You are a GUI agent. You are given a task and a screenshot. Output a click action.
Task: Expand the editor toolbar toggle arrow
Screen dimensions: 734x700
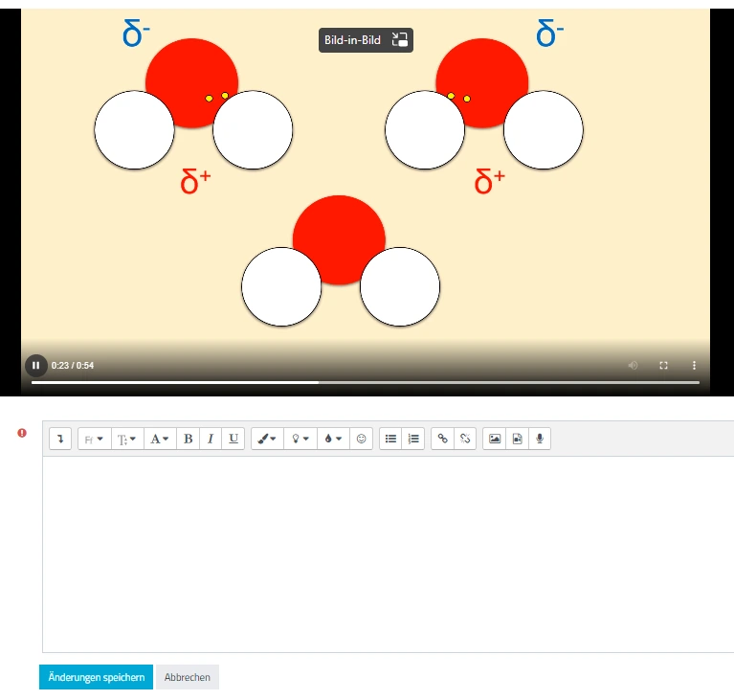pos(60,439)
